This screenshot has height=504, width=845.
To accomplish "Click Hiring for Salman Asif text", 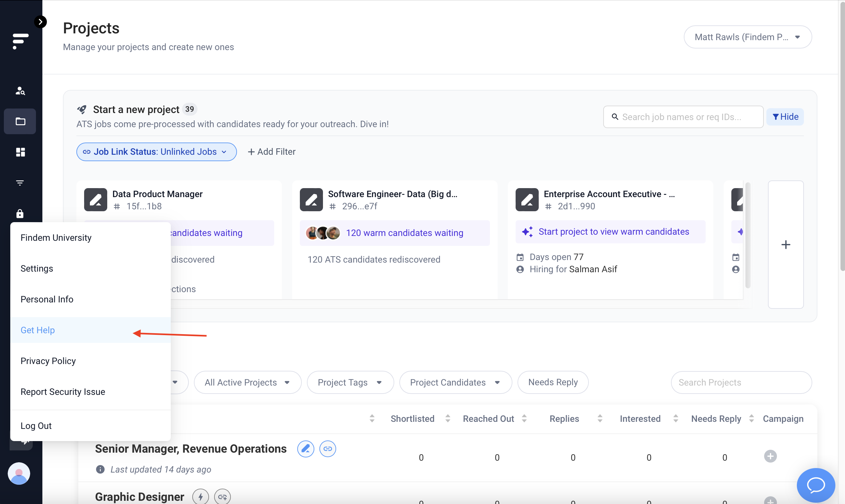I will (573, 269).
